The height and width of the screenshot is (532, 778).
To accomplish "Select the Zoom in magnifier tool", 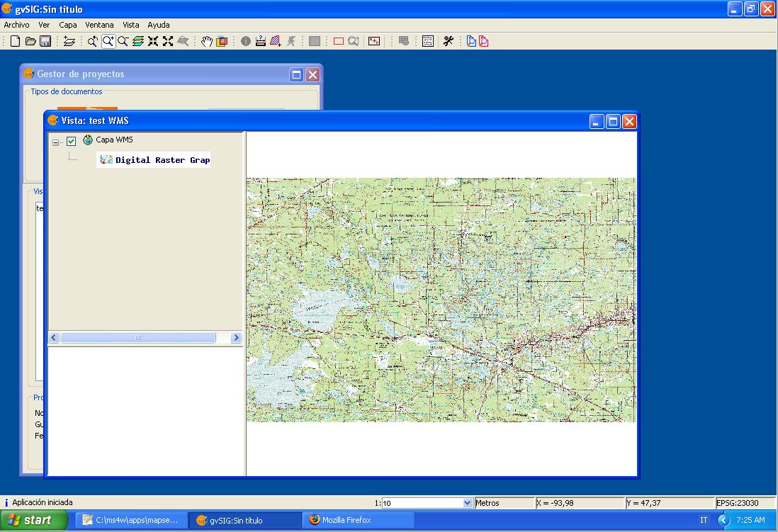I will click(x=108, y=41).
